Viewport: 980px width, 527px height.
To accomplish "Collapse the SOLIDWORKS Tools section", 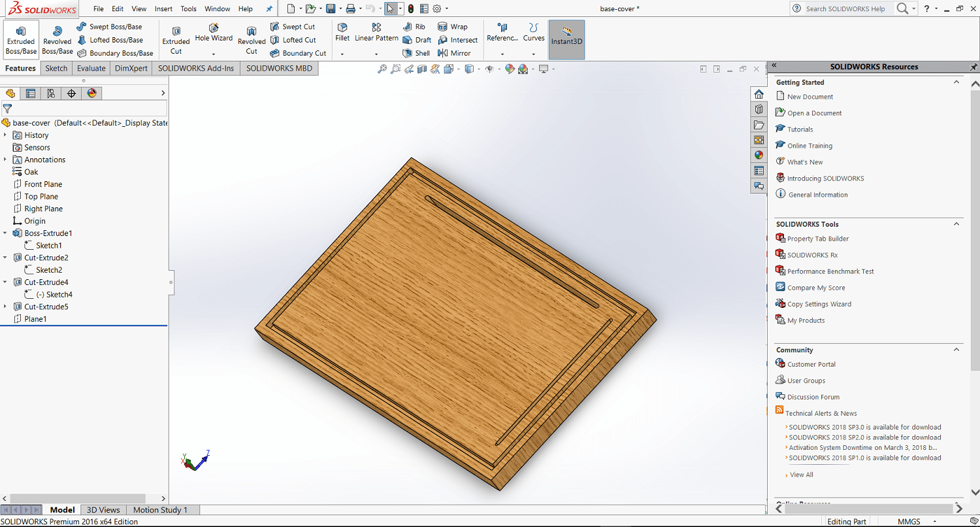I will [956, 224].
